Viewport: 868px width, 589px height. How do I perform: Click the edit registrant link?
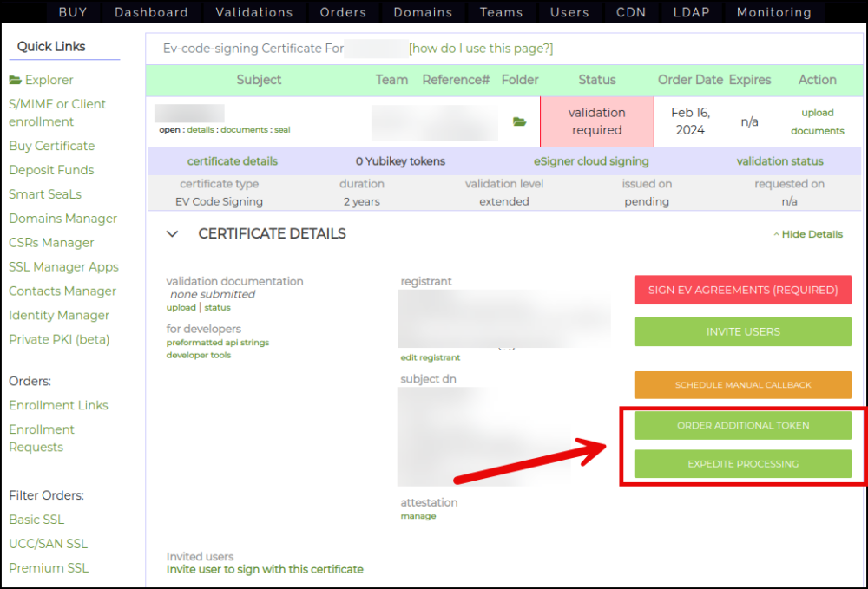point(430,357)
